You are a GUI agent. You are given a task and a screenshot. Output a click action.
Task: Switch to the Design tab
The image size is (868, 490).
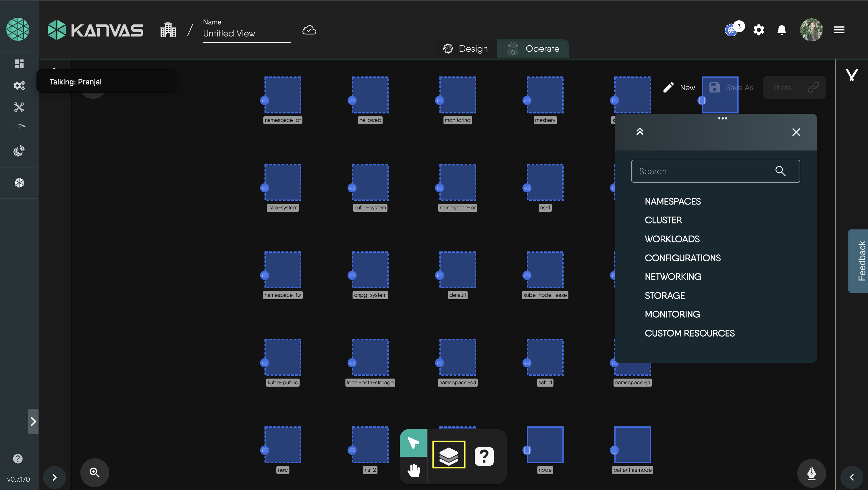click(x=465, y=49)
